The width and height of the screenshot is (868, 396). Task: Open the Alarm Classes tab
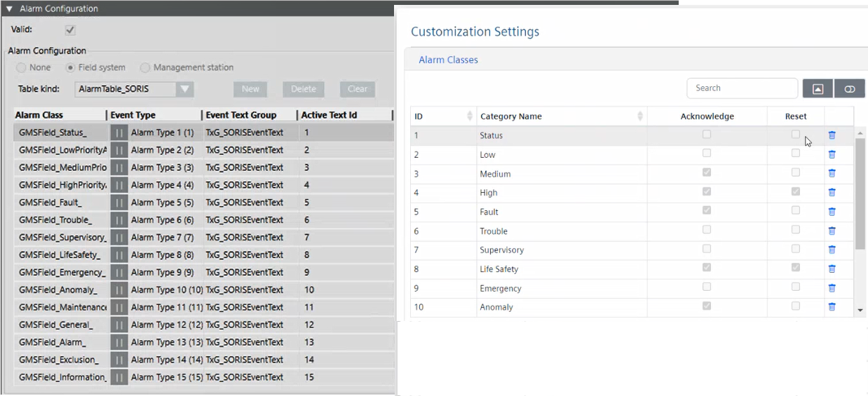click(448, 60)
